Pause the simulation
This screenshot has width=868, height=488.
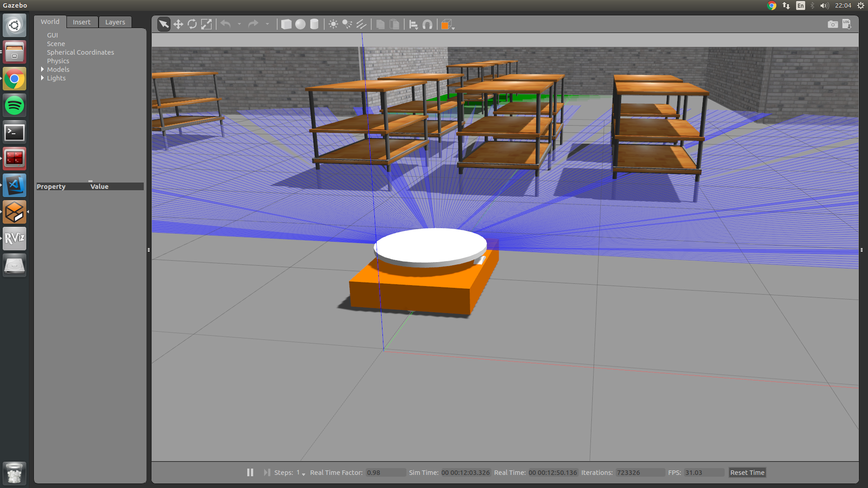(250, 472)
